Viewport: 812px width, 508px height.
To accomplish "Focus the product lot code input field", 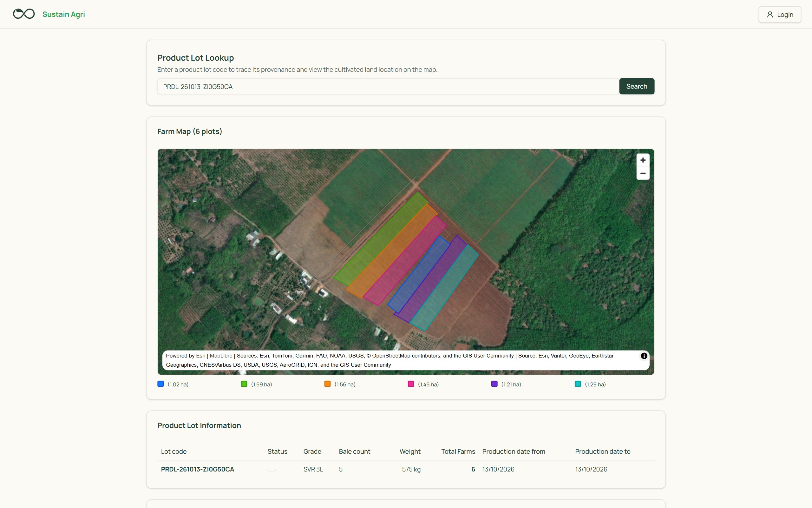I will coord(388,86).
